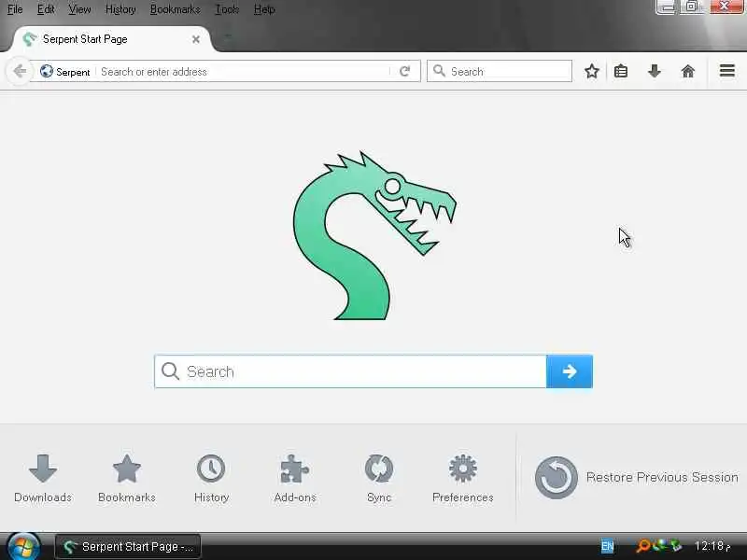Minimize the browser window
The image size is (747, 560).
coord(667,7)
